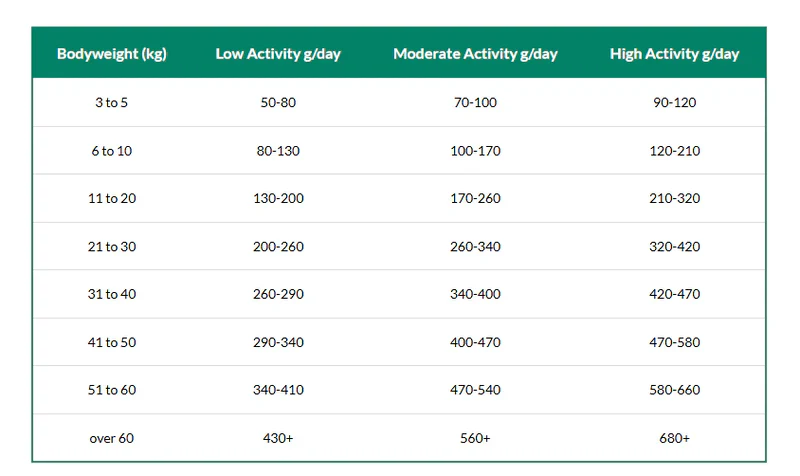Select the 21 to 30 bodyweight cell
Viewport: 800px width, 476px height.
[112, 247]
